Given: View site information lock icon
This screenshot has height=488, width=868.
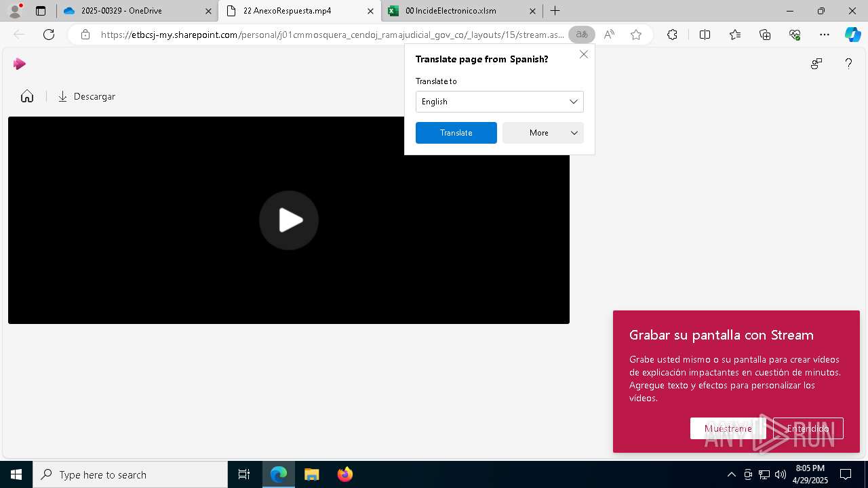Looking at the screenshot, I should [85, 35].
